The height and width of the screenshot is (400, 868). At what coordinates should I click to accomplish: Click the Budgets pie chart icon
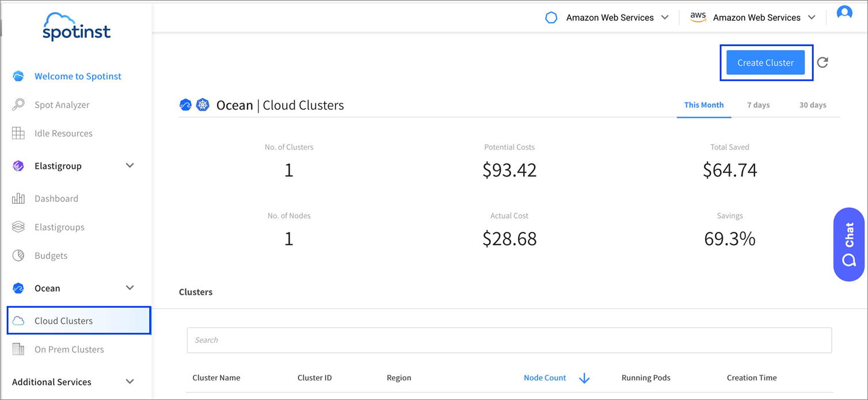18,256
